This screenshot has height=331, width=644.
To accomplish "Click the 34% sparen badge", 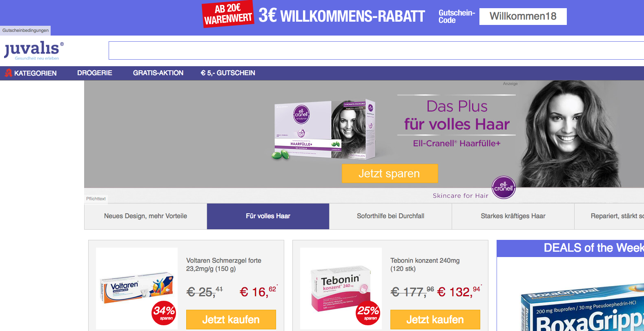I will [x=164, y=313].
